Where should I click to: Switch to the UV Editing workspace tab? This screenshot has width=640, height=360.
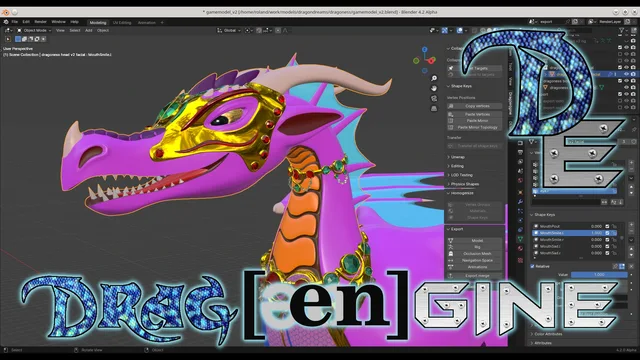tap(122, 22)
